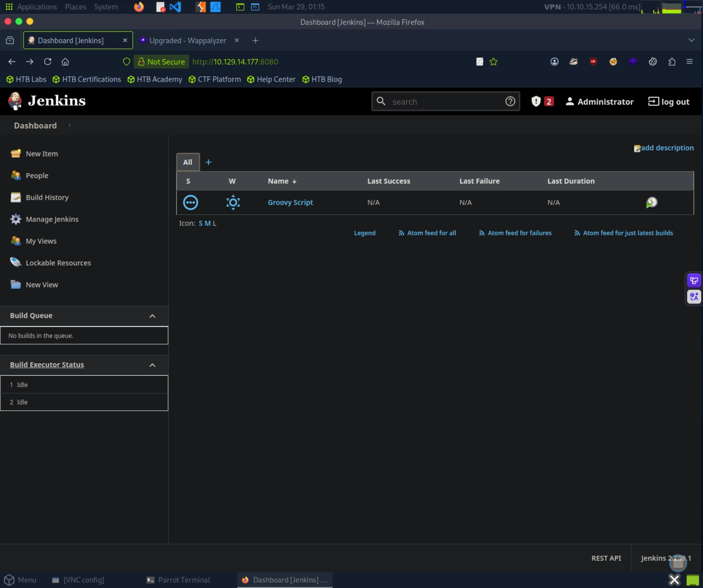Open the REST API link
The height and width of the screenshot is (588, 703).
[x=606, y=558]
